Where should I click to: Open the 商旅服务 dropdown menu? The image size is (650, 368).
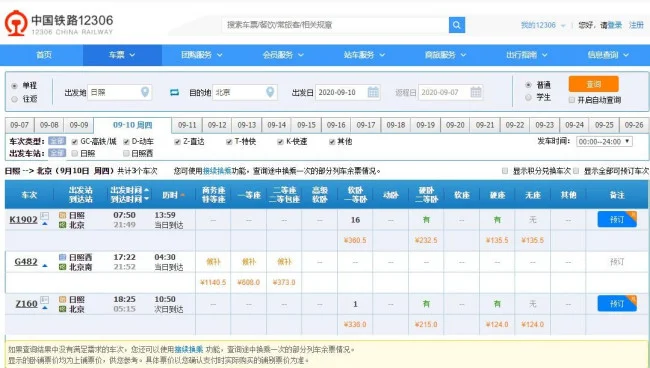[446, 55]
